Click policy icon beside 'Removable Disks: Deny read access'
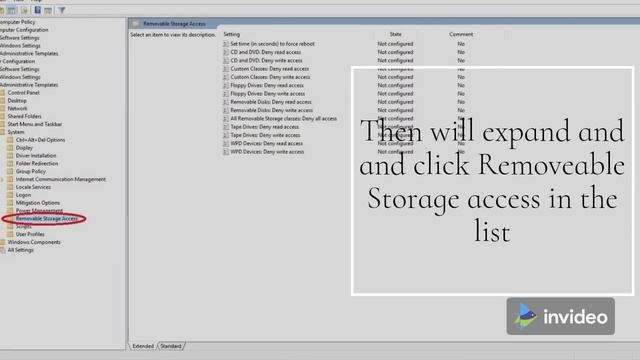The width and height of the screenshot is (640, 360). tap(226, 102)
